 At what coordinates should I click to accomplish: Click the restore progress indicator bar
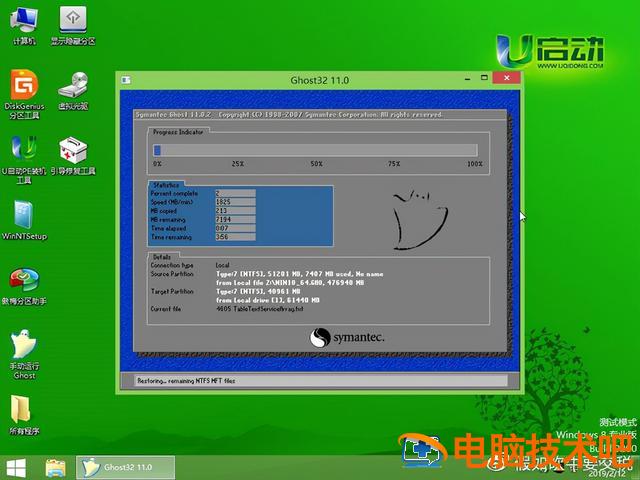pyautogui.click(x=315, y=150)
